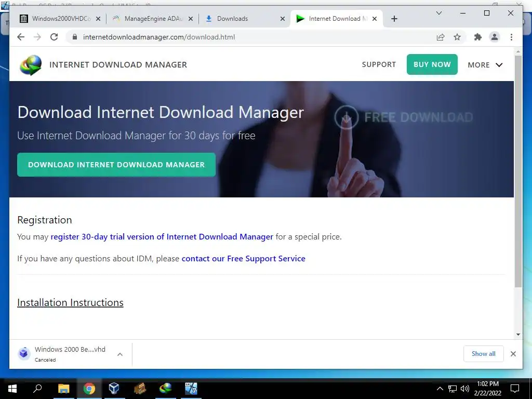Click the forward navigation arrow
532x399 pixels.
coord(37,37)
